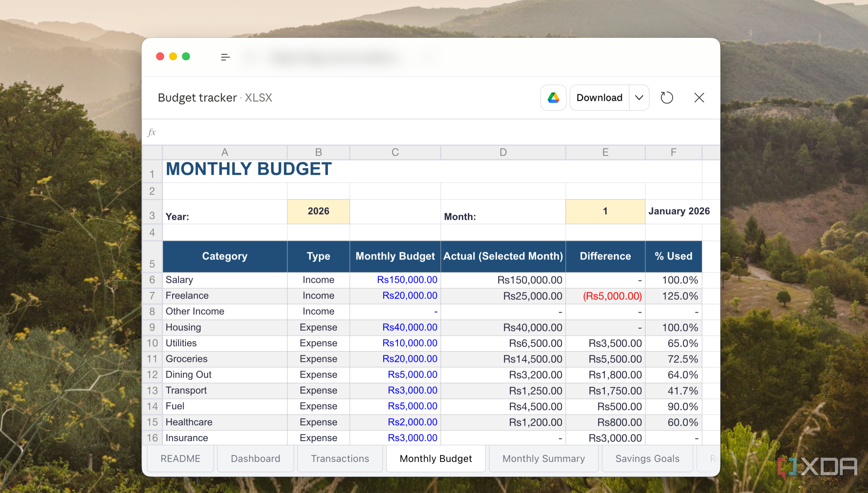
Task: Click the yellow minimize window button
Action: [173, 57]
